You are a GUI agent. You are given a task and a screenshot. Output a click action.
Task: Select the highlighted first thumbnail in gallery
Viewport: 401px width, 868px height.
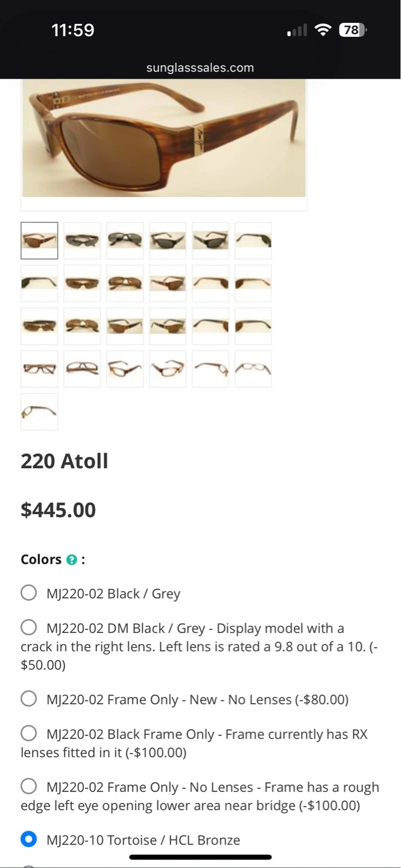pyautogui.click(x=39, y=241)
